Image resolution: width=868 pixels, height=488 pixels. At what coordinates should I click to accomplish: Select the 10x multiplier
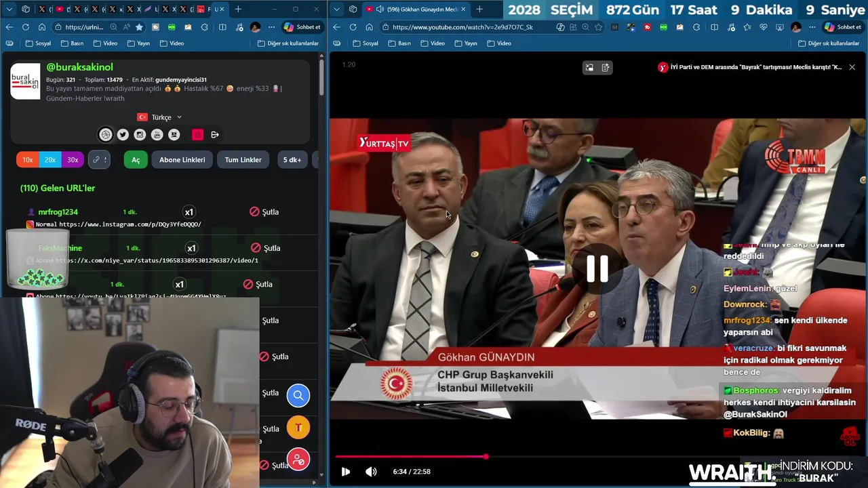(x=27, y=160)
